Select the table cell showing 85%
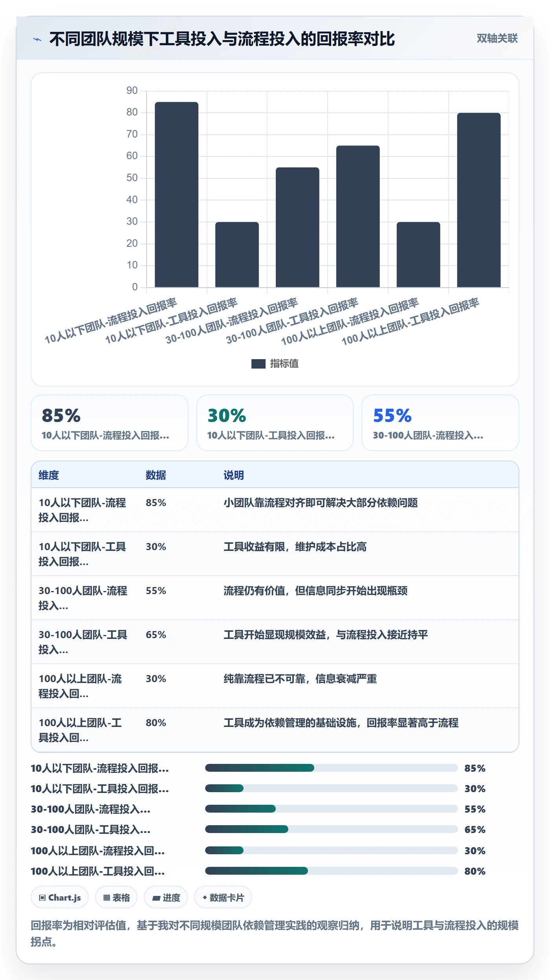 (156, 503)
